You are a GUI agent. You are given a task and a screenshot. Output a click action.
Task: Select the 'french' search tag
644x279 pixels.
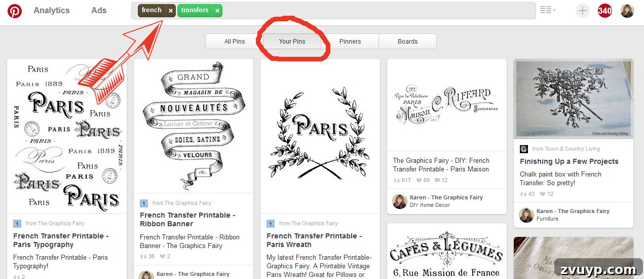click(151, 10)
